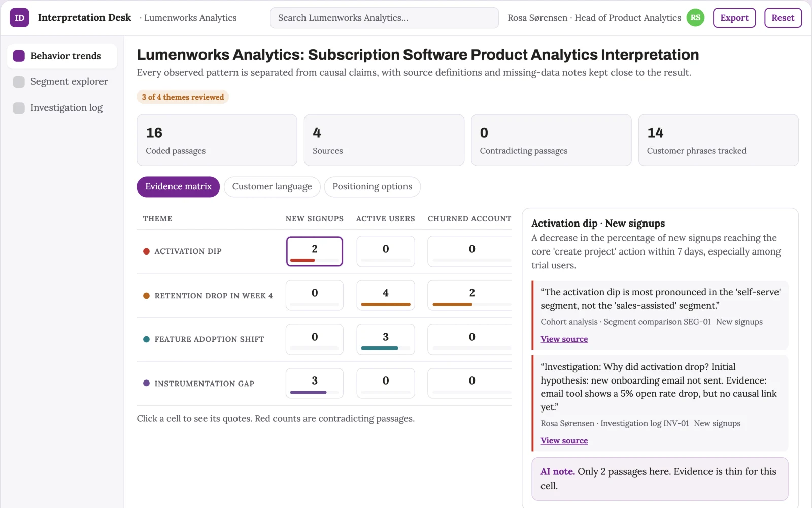Click the AI note about thin evidence
Viewport: 812px width, 508px height.
click(660, 479)
